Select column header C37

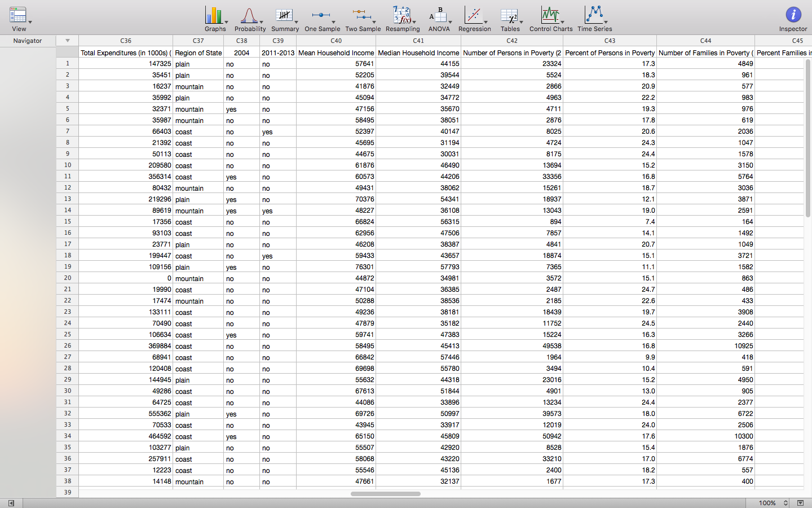[x=198, y=41]
